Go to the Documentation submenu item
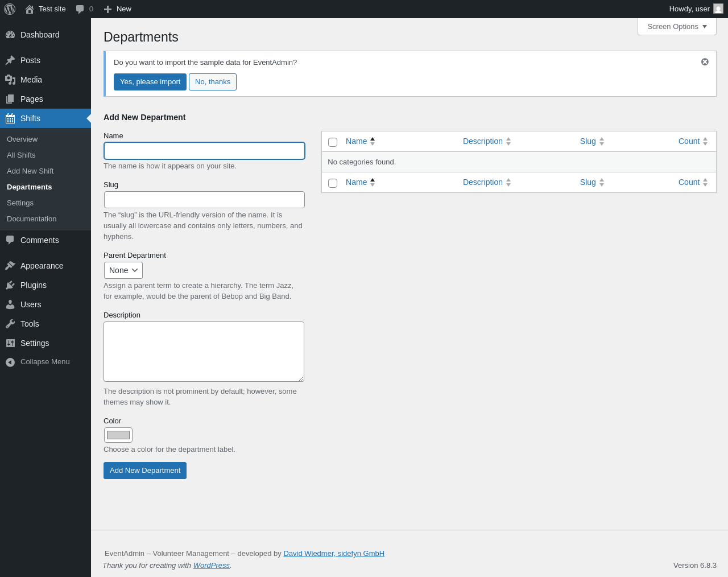This screenshot has width=728, height=577. pos(32,219)
